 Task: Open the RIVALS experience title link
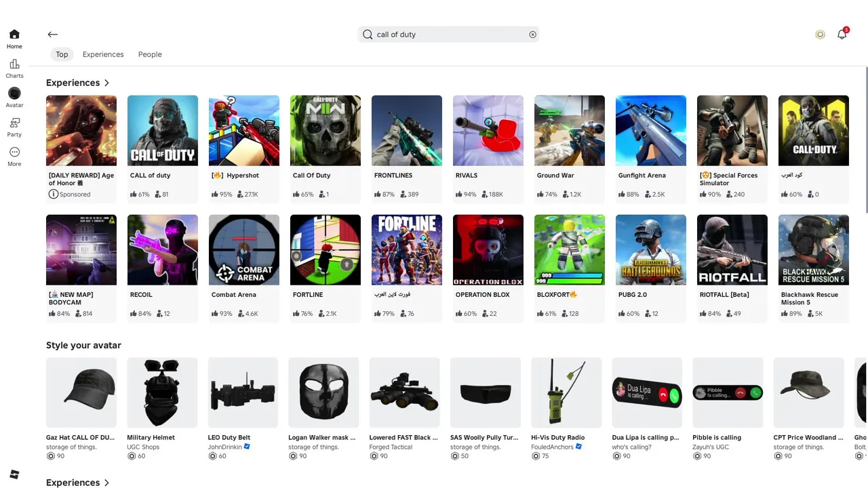click(x=467, y=176)
